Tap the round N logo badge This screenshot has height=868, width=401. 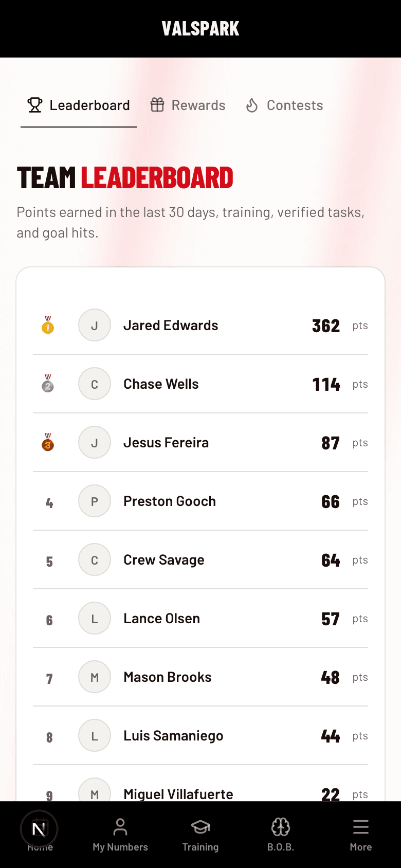point(39,829)
